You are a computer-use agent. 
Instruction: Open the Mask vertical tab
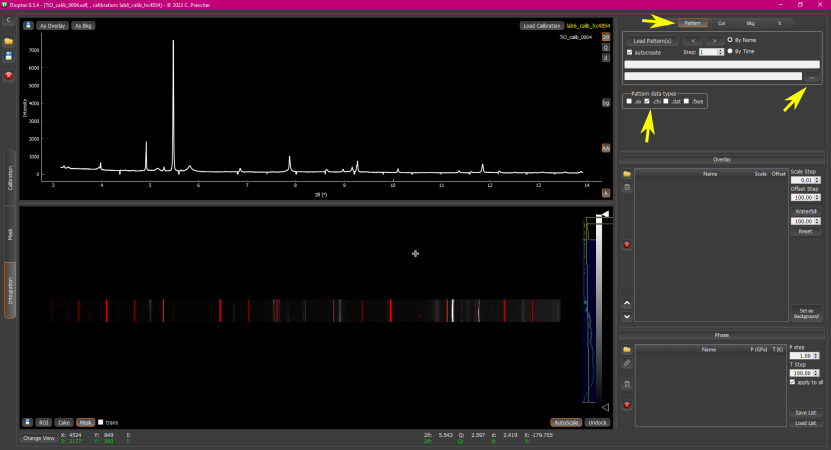(10, 234)
